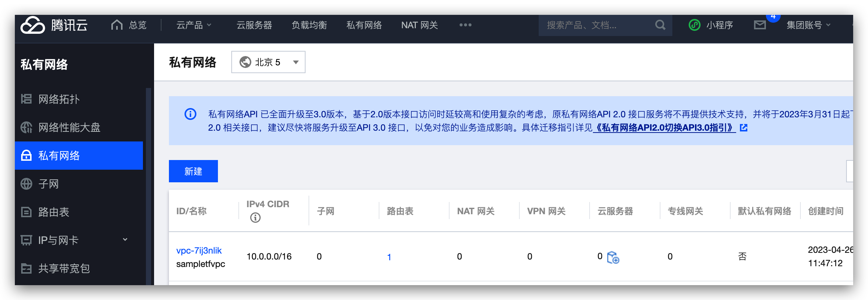Open network topology (网络拓扑) in sidebar
The image size is (868, 300).
59,99
